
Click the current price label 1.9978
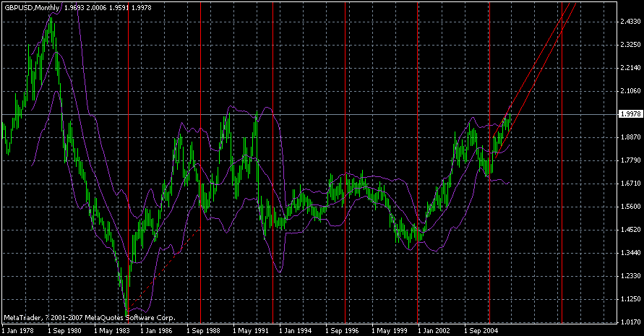[630, 113]
